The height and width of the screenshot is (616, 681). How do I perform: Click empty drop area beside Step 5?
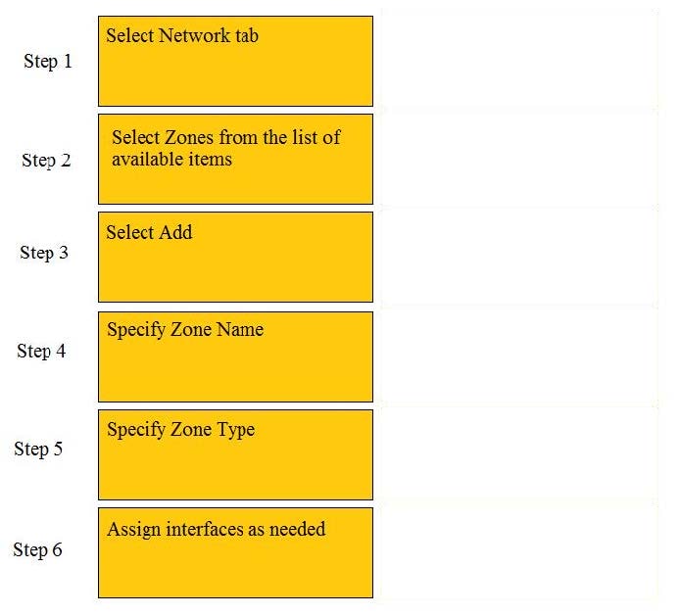(519, 454)
